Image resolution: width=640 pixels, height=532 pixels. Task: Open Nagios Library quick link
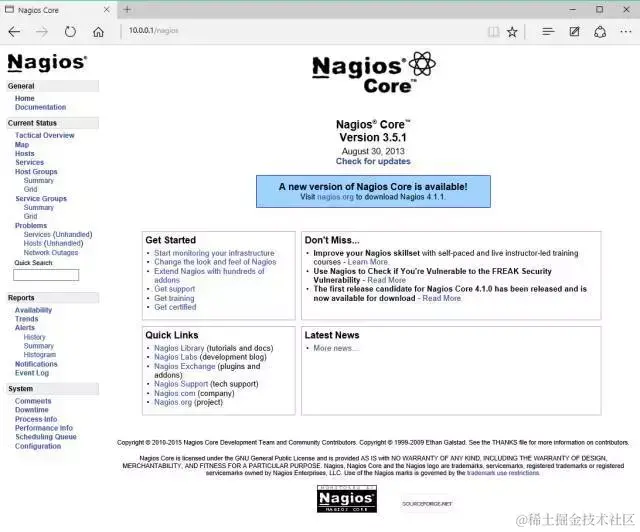tap(179, 348)
